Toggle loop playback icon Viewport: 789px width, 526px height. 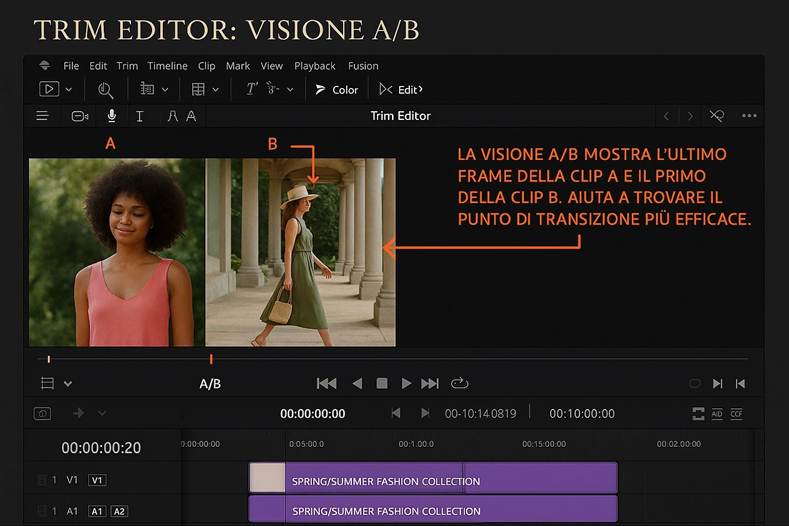(460, 383)
